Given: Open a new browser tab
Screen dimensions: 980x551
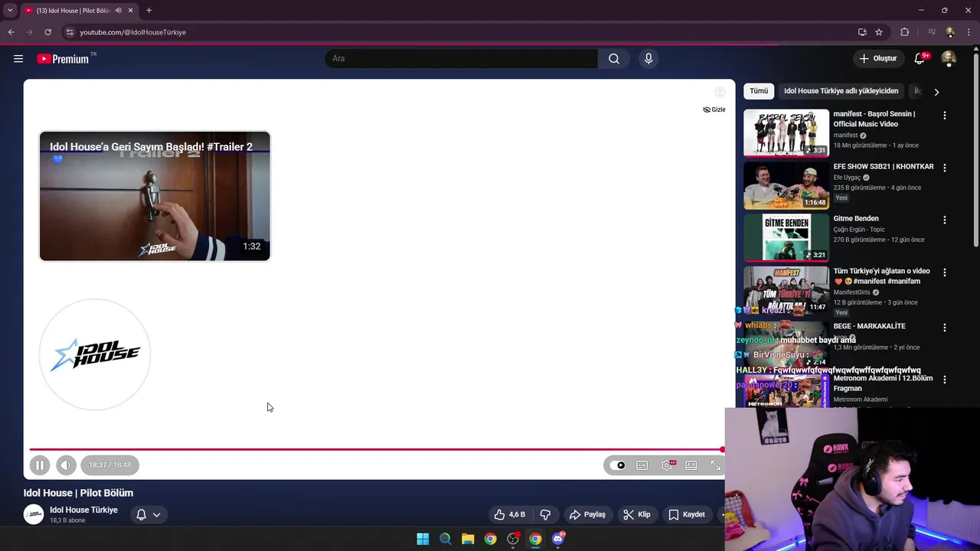Looking at the screenshot, I should pyautogui.click(x=149, y=10).
